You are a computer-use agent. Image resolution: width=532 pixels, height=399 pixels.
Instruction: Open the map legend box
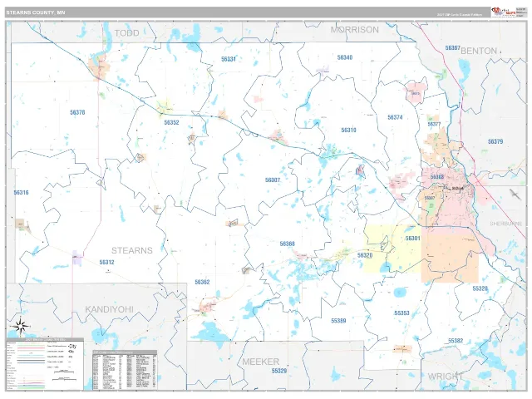point(45,364)
